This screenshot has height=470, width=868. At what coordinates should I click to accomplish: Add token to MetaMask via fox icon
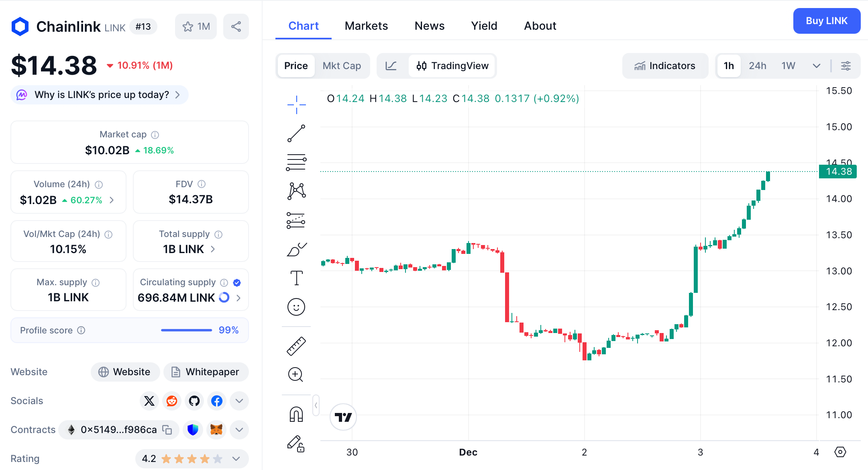[x=216, y=429]
